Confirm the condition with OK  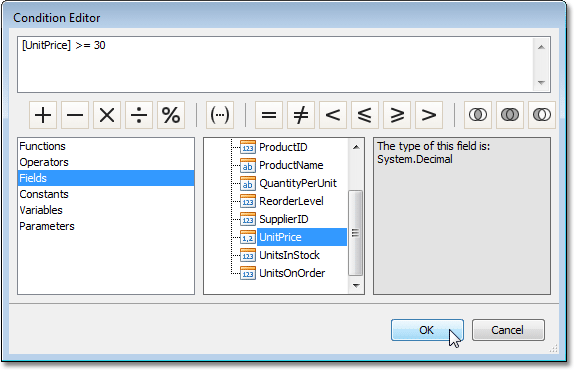427,330
